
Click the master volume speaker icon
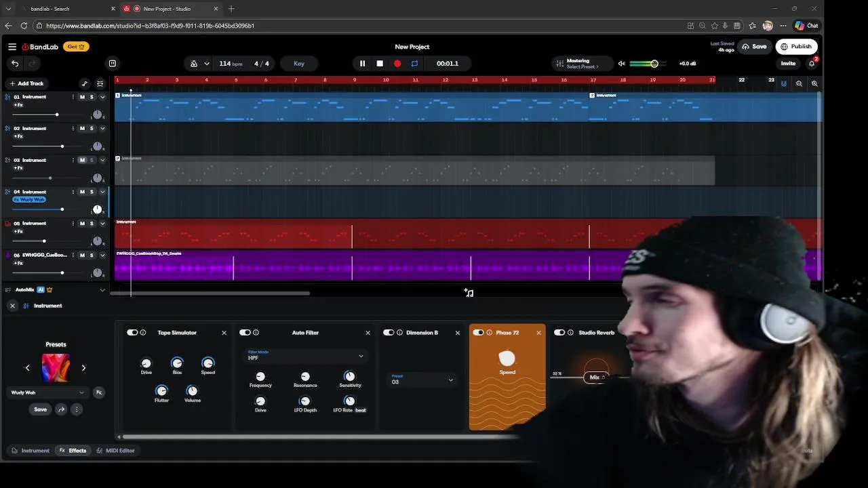tap(621, 64)
